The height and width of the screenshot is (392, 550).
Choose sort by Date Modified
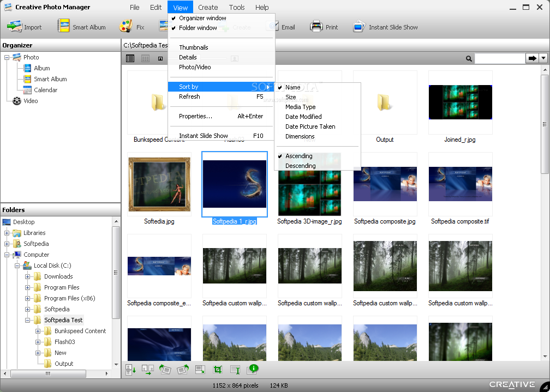pos(303,117)
